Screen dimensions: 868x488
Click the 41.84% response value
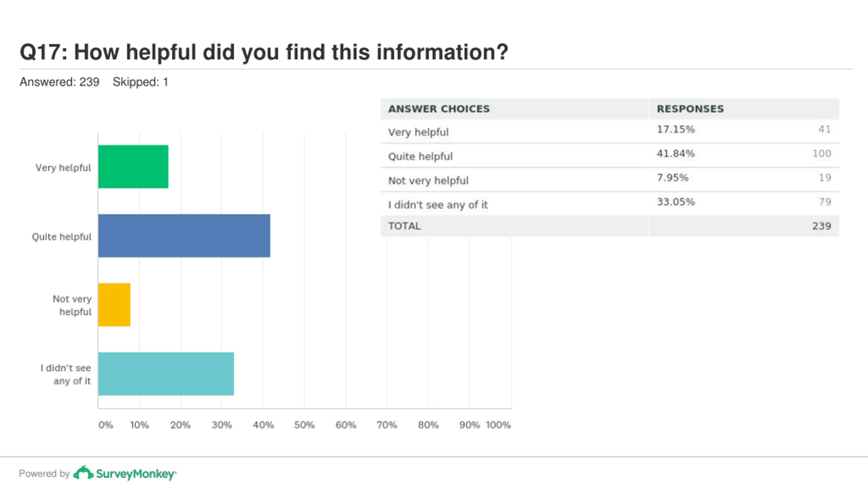pyautogui.click(x=676, y=154)
